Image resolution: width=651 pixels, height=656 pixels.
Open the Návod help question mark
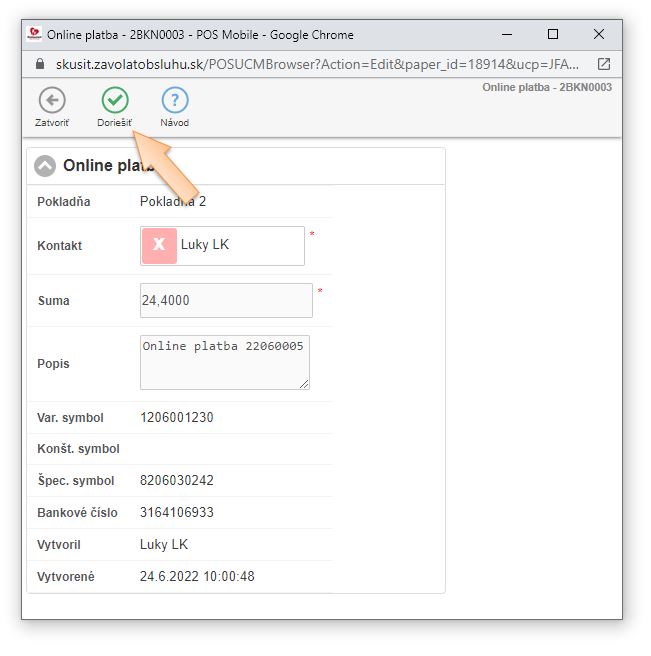tap(174, 100)
